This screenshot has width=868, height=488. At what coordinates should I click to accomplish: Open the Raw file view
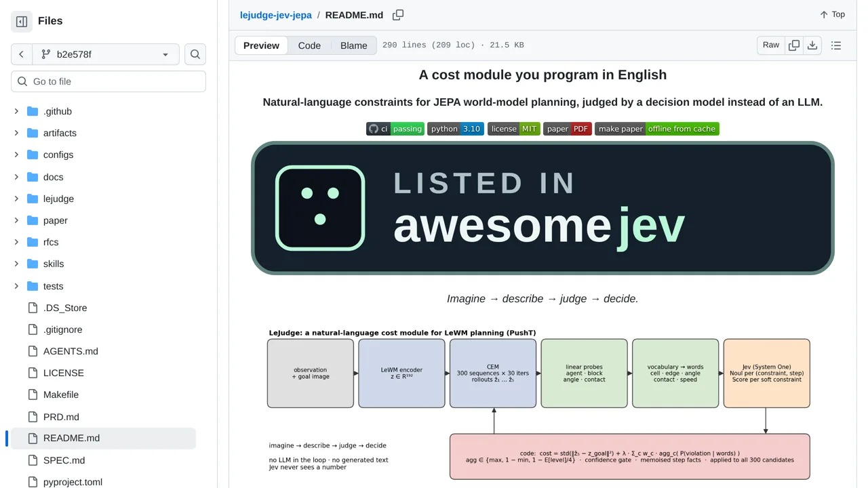(771, 45)
